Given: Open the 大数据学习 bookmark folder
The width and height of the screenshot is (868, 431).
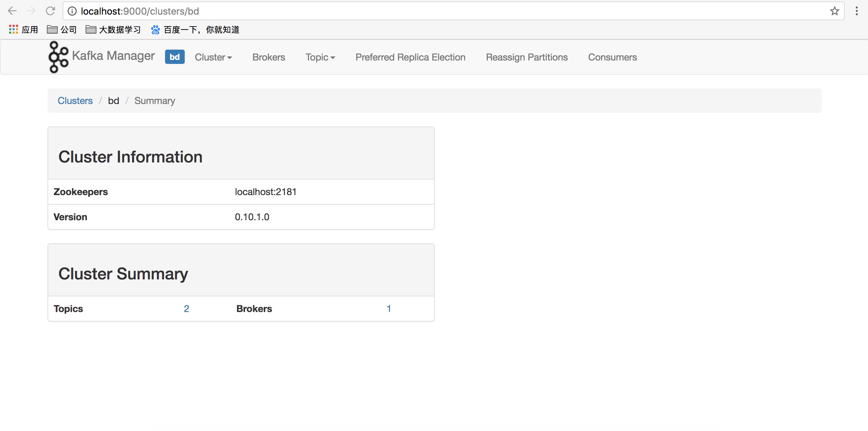Looking at the screenshot, I should [x=113, y=30].
